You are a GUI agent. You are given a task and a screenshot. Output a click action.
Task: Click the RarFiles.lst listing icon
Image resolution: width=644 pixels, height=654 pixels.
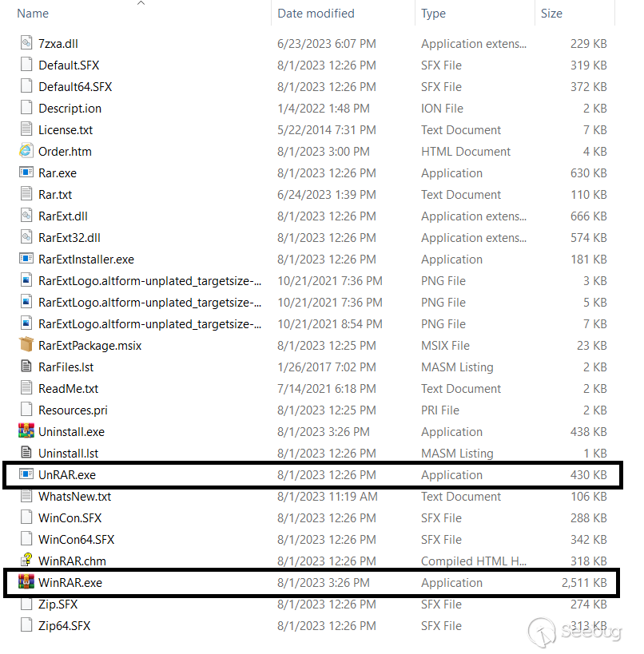tap(26, 367)
